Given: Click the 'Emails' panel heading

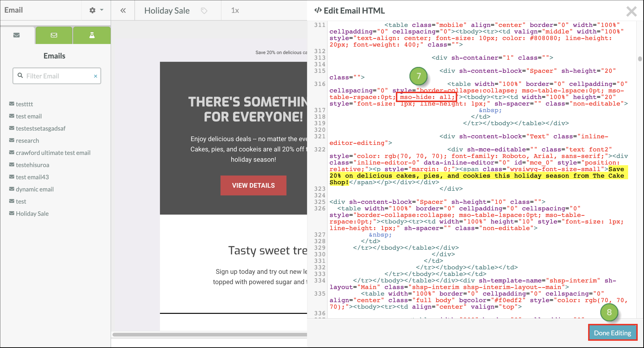Looking at the screenshot, I should pos(54,56).
